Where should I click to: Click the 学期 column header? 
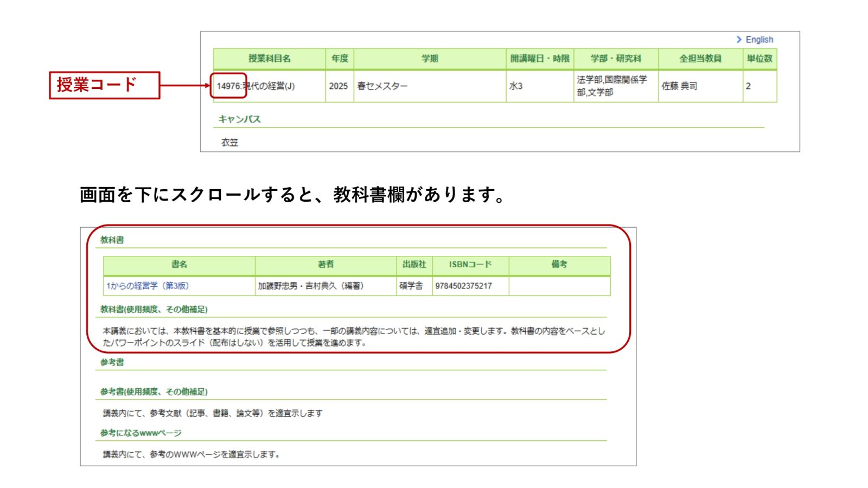pos(429,58)
